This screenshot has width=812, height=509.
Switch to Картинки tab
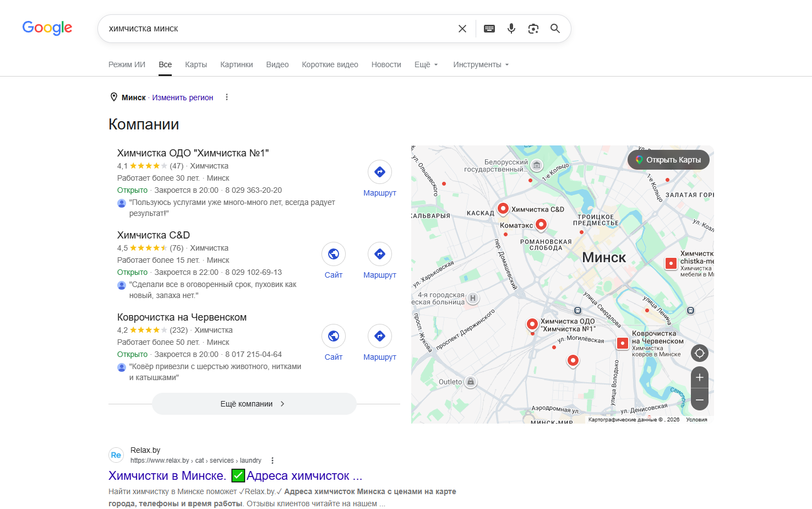tap(237, 64)
